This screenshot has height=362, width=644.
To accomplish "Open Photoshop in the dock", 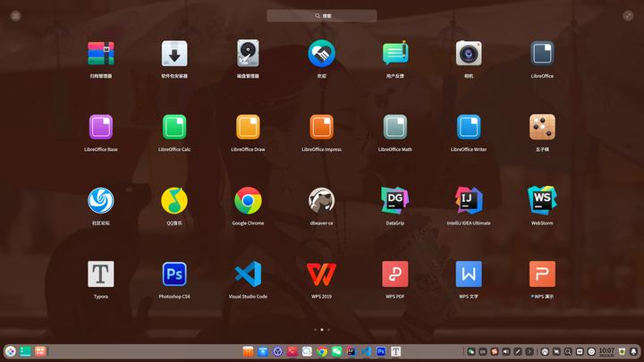I will point(381,351).
